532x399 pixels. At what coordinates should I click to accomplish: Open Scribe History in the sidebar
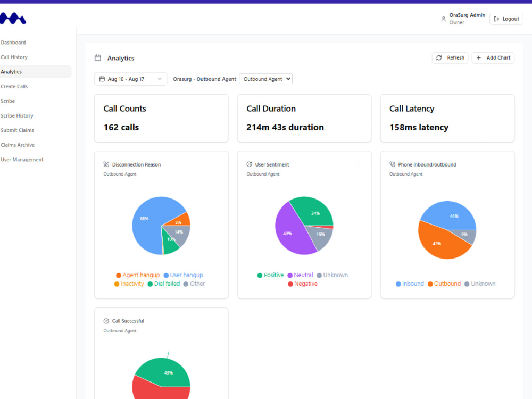point(17,115)
